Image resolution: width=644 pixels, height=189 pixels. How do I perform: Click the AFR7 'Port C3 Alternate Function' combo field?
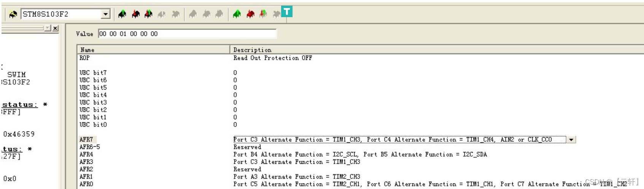(x=399, y=140)
